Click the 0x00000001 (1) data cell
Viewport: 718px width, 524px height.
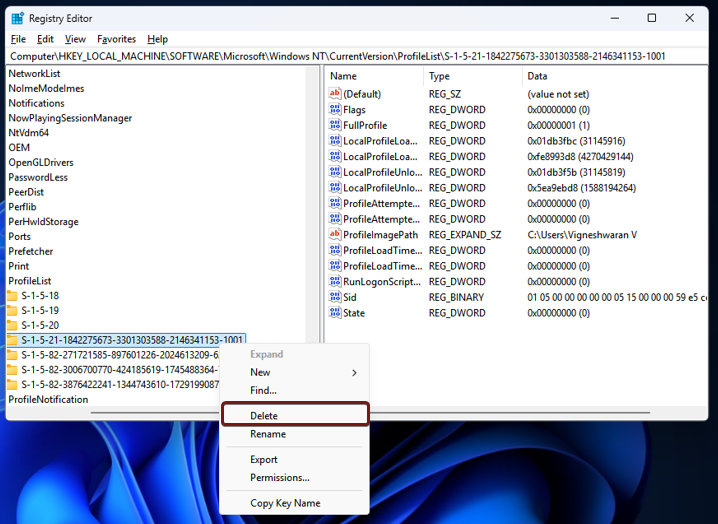tap(558, 125)
